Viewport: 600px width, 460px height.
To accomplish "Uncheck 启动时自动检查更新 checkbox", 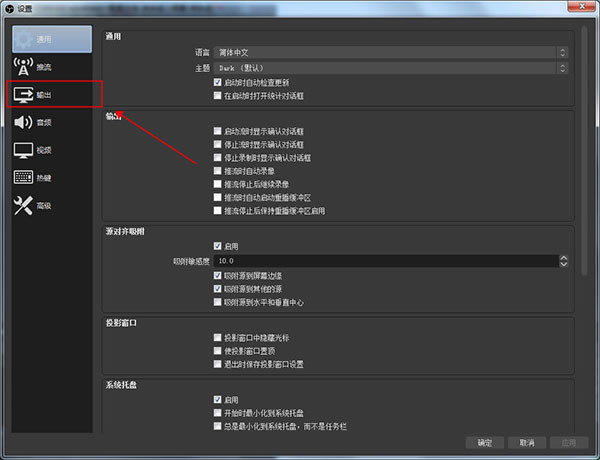I will click(x=218, y=82).
